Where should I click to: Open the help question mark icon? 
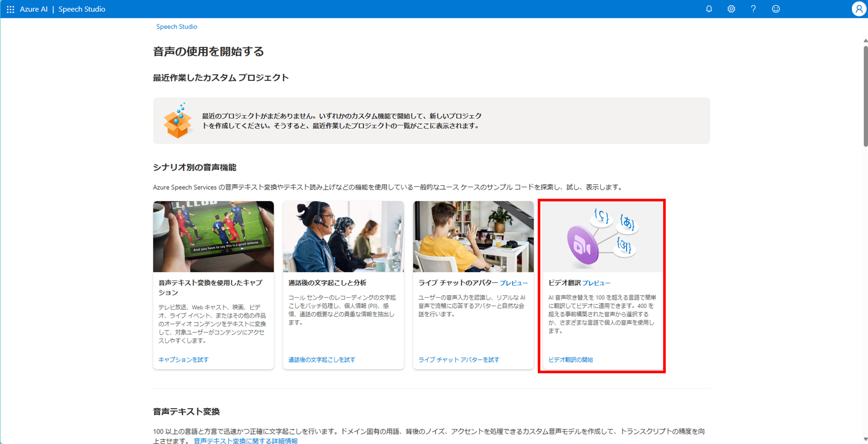pos(753,9)
